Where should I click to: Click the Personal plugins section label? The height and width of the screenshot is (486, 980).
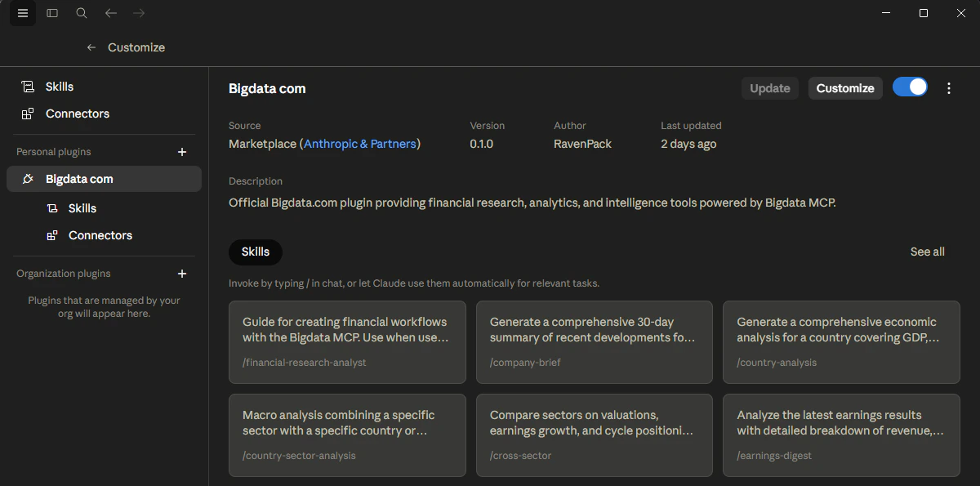coord(54,152)
